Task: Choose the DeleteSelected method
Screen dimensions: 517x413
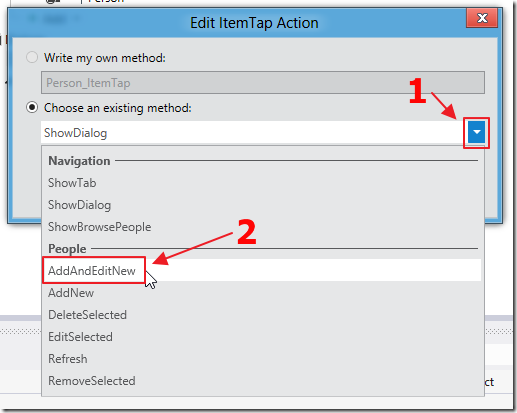Action: (x=87, y=315)
